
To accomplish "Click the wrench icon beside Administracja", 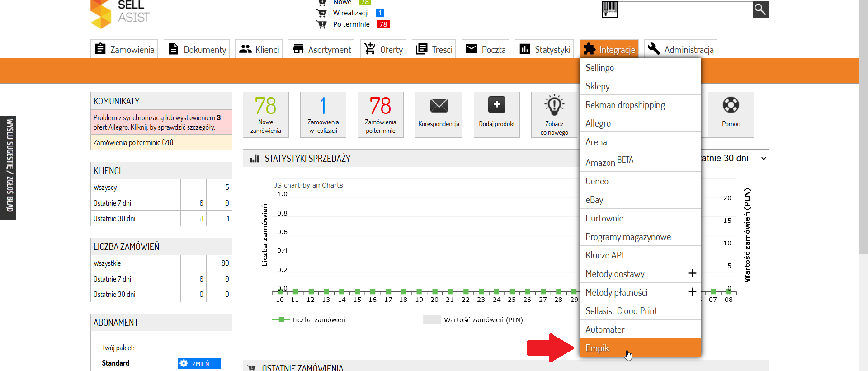I will click(654, 49).
